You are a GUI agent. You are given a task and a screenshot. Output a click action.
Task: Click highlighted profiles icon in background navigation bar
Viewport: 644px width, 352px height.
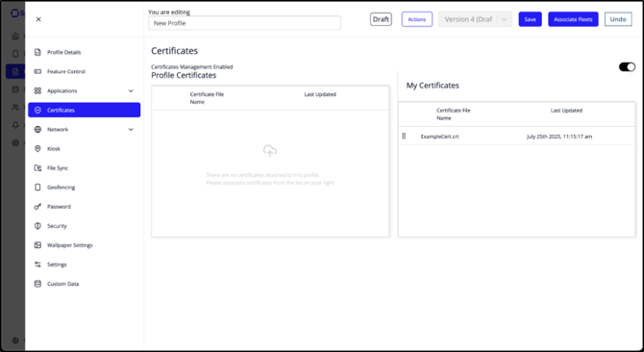(15, 72)
